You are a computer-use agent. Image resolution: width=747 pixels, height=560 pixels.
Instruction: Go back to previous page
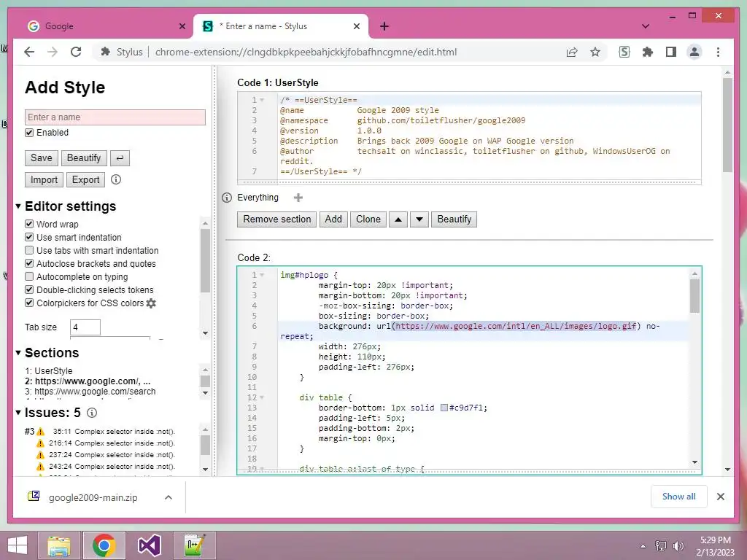(x=29, y=52)
